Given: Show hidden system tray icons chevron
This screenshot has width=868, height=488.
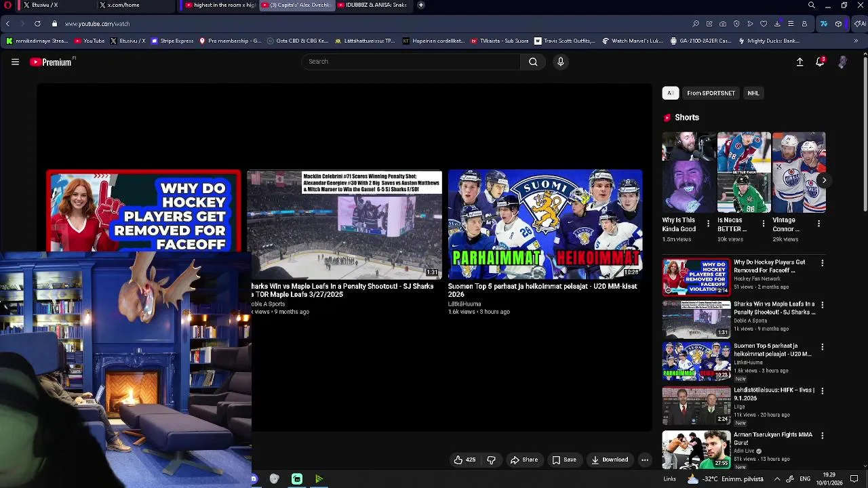Looking at the screenshot, I should 777,479.
